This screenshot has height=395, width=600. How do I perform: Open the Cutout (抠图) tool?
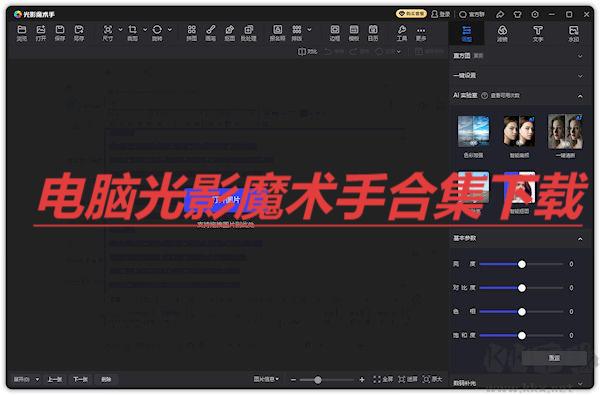[230, 33]
